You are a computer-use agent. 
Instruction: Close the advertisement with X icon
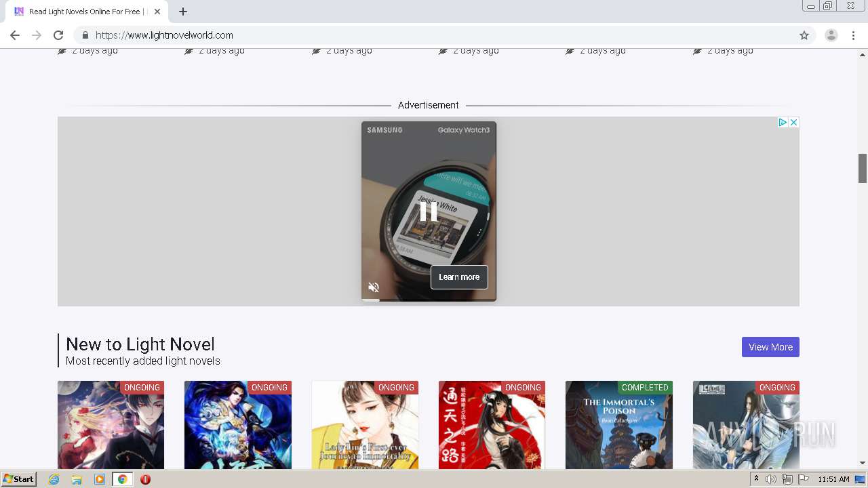(793, 122)
